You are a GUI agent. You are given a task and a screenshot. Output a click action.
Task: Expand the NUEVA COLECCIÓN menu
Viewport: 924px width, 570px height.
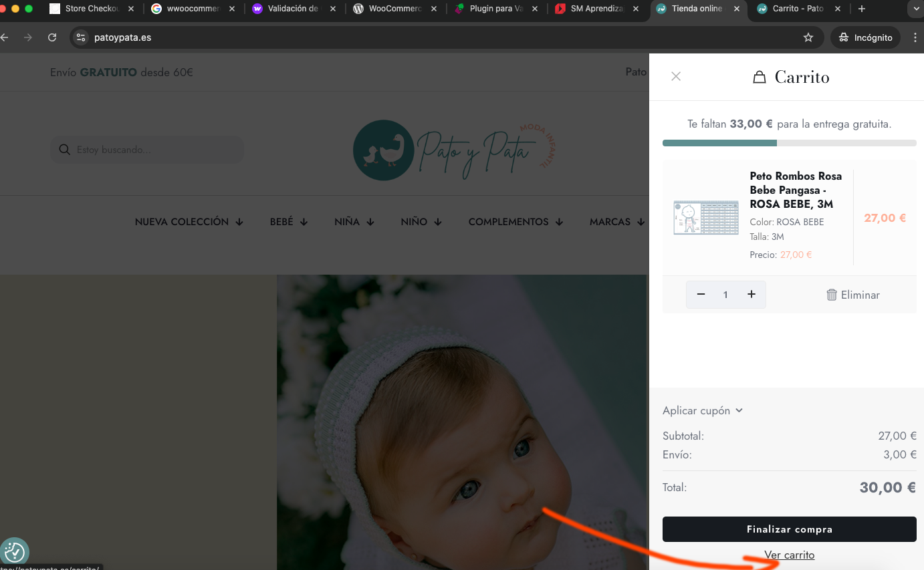click(x=189, y=222)
